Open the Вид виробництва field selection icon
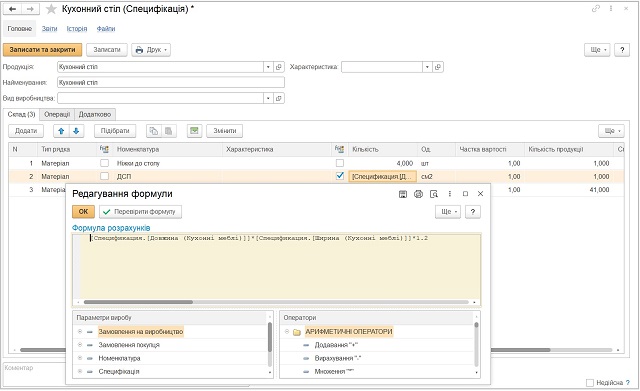Image resolution: width=640 pixels, height=391 pixels. pyautogui.click(x=279, y=98)
